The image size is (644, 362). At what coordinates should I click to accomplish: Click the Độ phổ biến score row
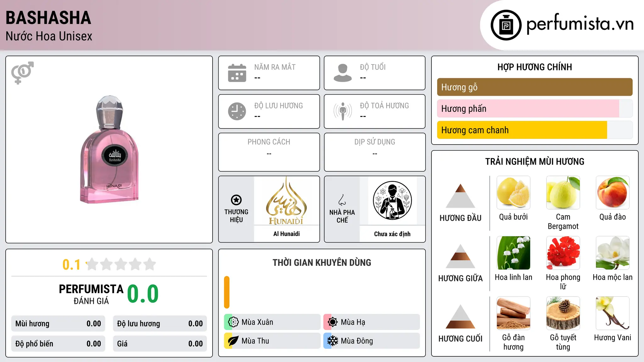point(58,344)
